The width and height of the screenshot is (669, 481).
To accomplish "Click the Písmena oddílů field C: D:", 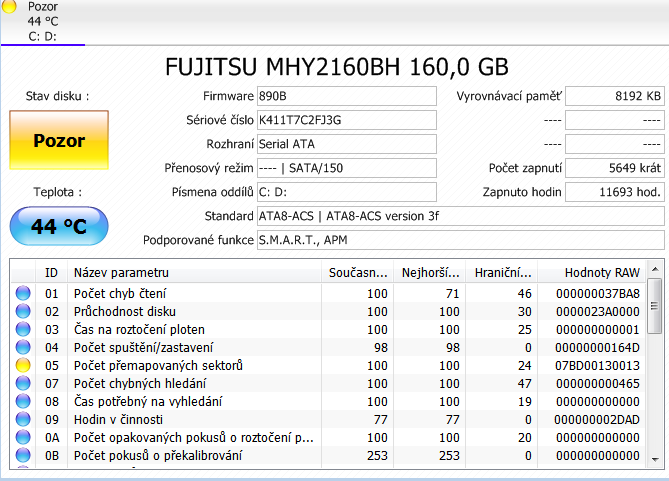I will point(346,192).
